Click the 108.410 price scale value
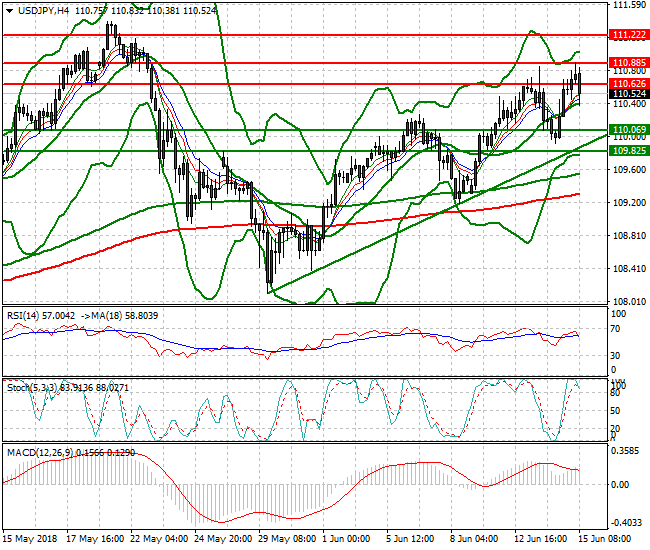The image size is (650, 550). (x=629, y=269)
